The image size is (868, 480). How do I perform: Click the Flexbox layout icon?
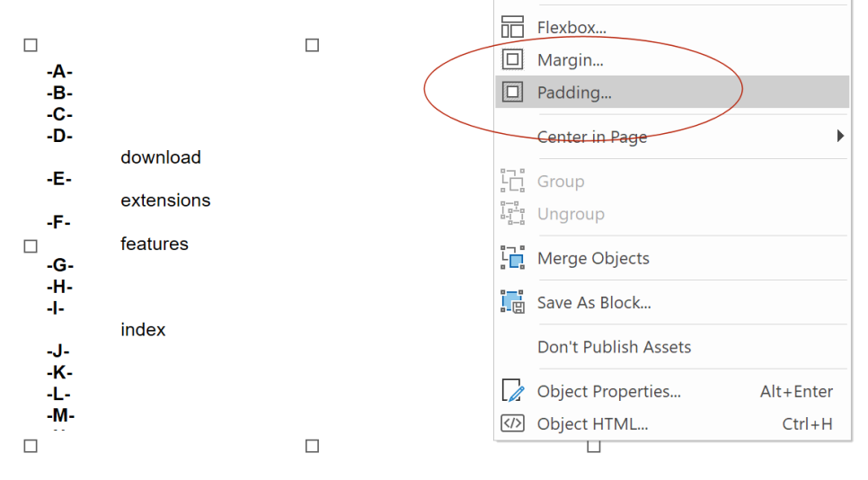click(x=512, y=27)
